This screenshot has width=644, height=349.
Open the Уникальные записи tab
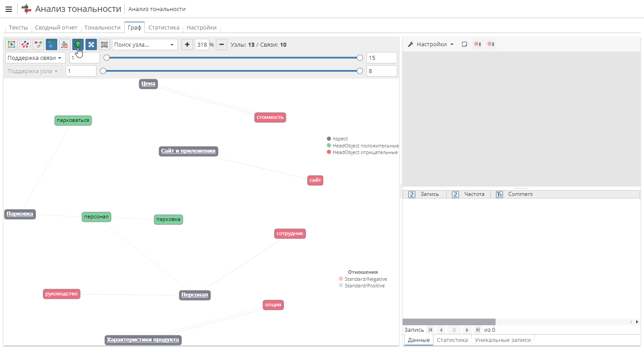coord(503,340)
